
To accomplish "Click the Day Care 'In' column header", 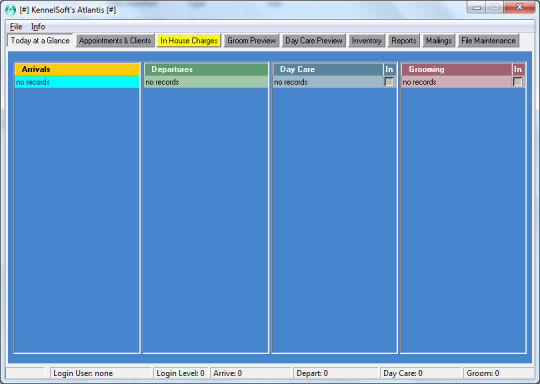I will tap(389, 69).
